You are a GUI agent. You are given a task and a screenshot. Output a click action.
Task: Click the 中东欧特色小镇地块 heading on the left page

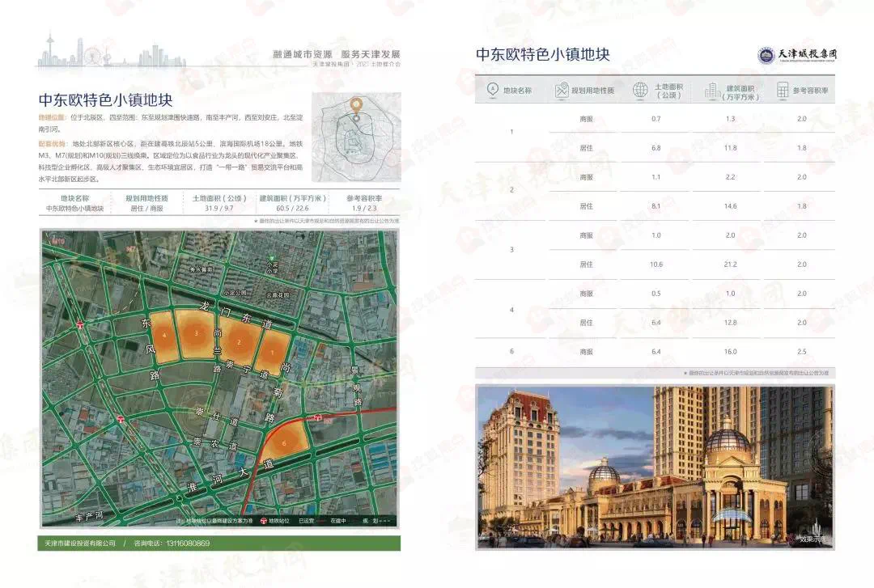tap(105, 100)
